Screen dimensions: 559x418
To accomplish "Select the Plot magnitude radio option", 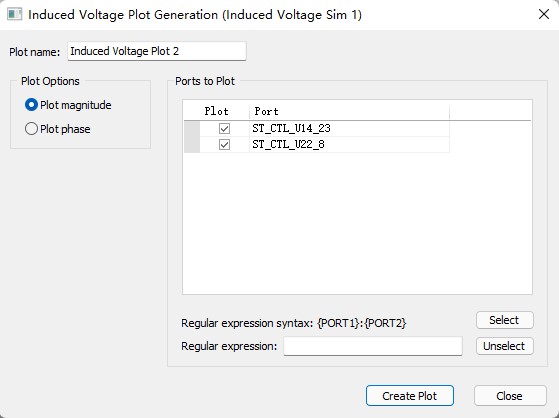I will (x=31, y=105).
